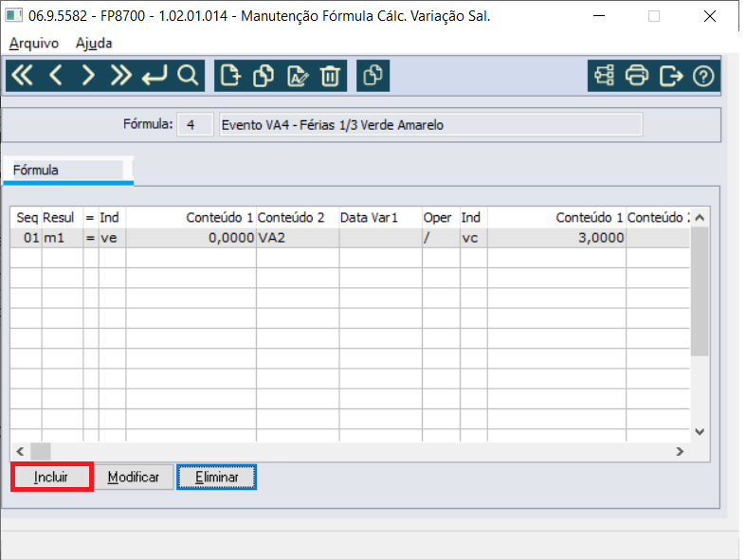Open the Ajuda menu

coord(94,44)
